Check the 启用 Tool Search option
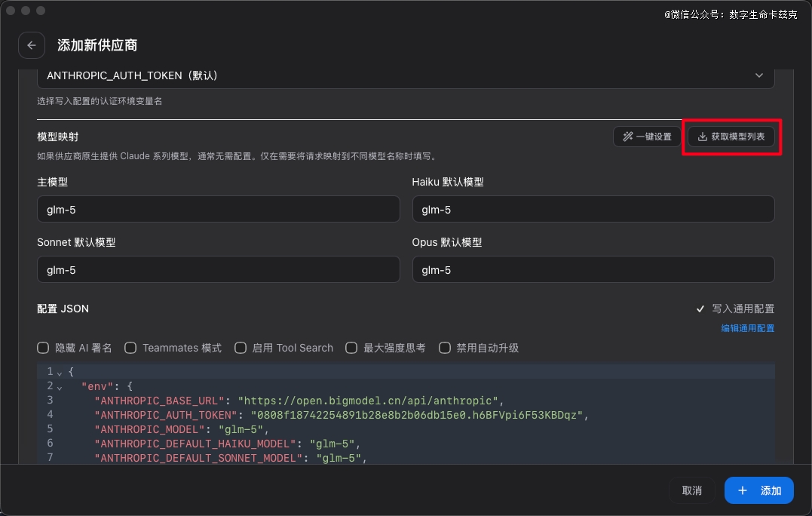Image resolution: width=812 pixels, height=516 pixels. [x=241, y=348]
